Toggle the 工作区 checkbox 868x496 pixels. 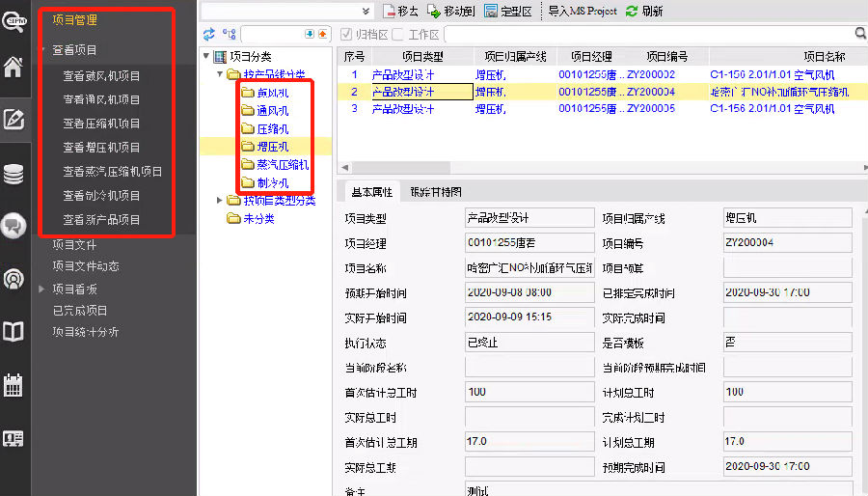pos(397,35)
